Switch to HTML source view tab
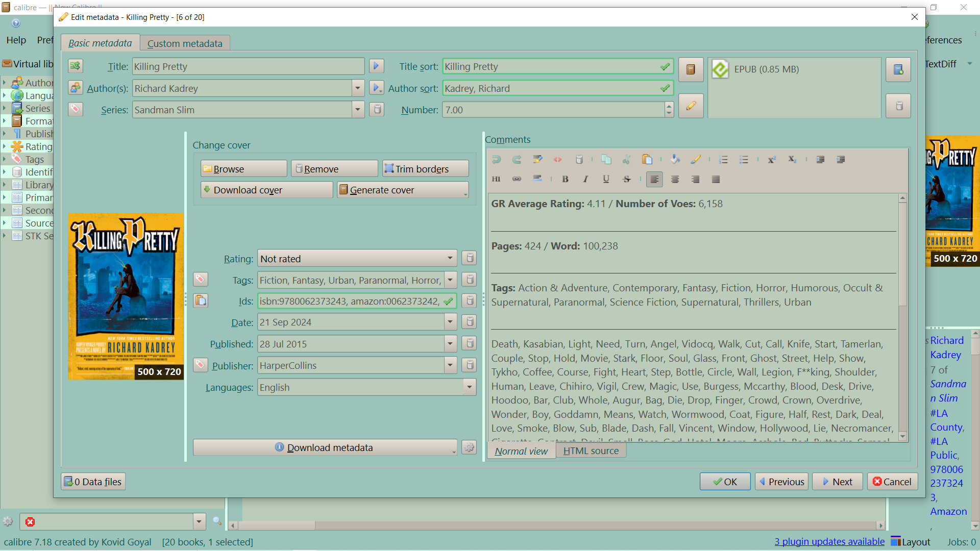 [x=591, y=451]
